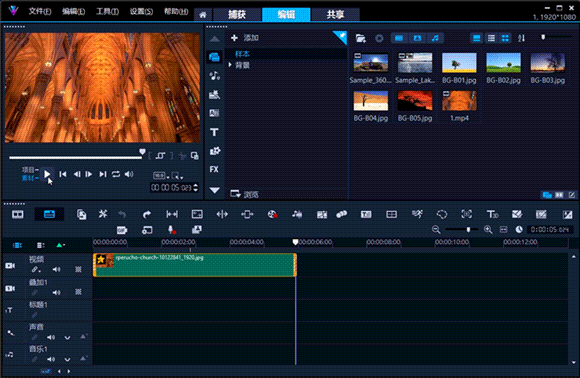Toggle the repeat loop playback button
This screenshot has width=580, height=378.
point(116,174)
